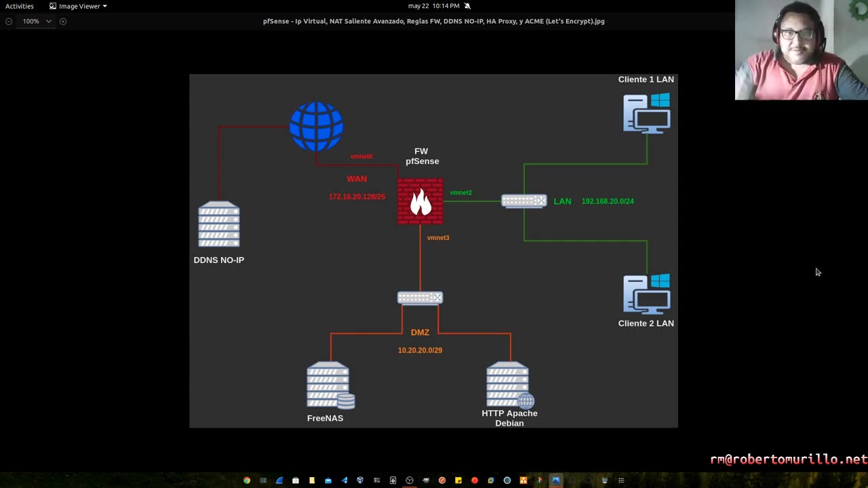This screenshot has height=488, width=868.
Task: Expand the 100% zoom level dropdown
Action: coord(49,21)
